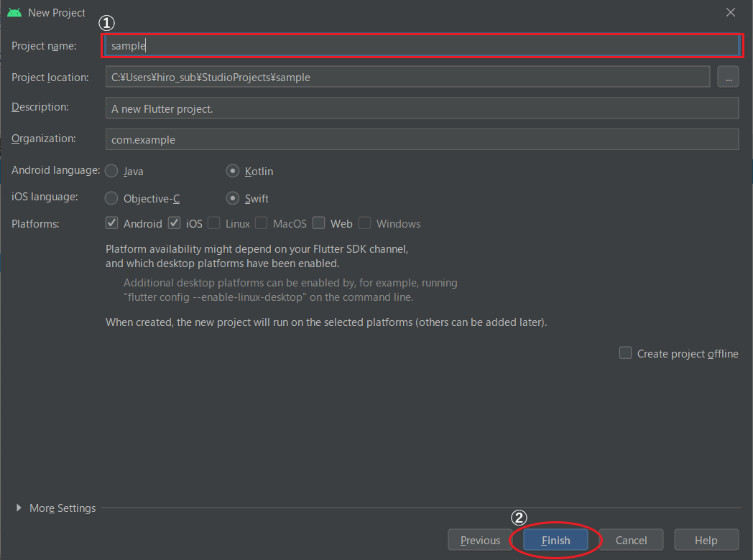Click the Help button

706,540
